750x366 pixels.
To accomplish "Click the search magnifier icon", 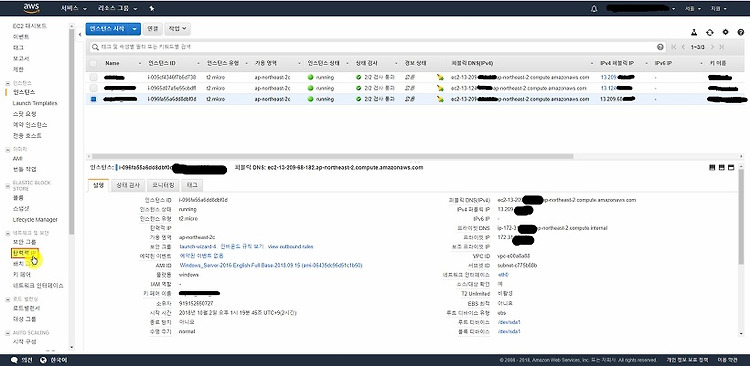I will tap(95, 47).
